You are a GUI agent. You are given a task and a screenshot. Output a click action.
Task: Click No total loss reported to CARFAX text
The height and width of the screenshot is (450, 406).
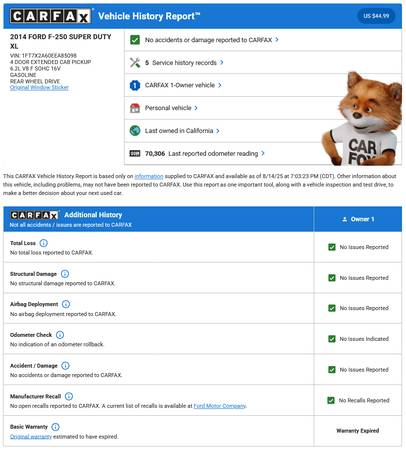click(x=51, y=253)
